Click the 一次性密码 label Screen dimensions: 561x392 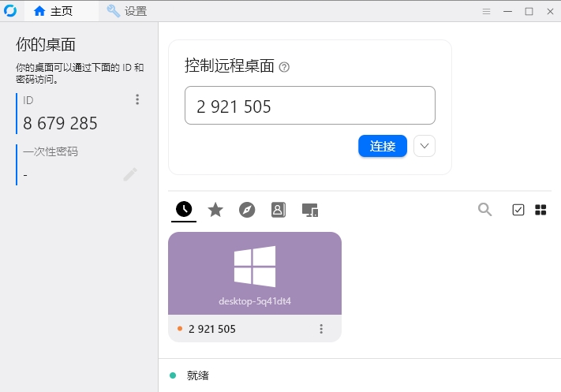pyautogui.click(x=50, y=151)
